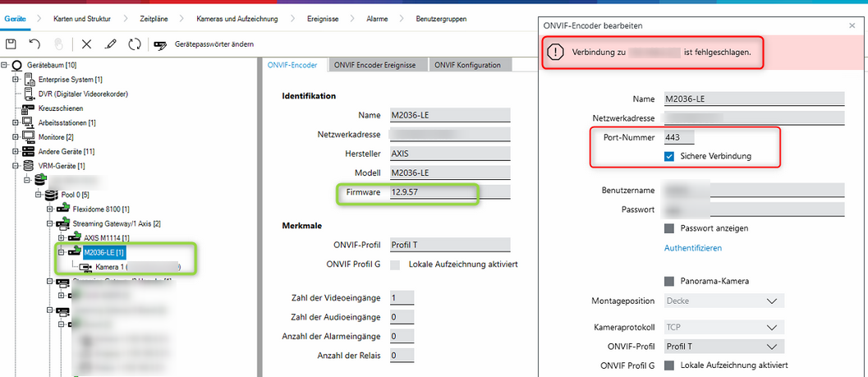
Task: Click the pencil edit toolbar icon
Action: click(x=110, y=44)
